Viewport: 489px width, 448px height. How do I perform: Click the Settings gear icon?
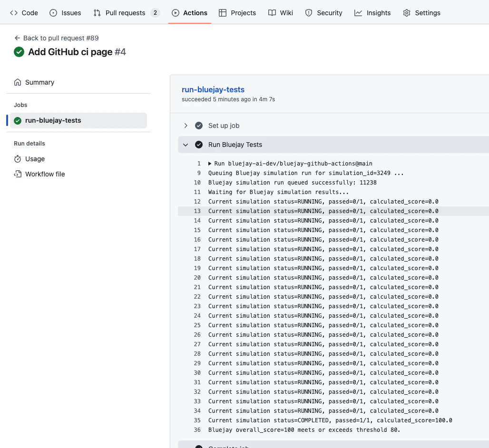[406, 13]
